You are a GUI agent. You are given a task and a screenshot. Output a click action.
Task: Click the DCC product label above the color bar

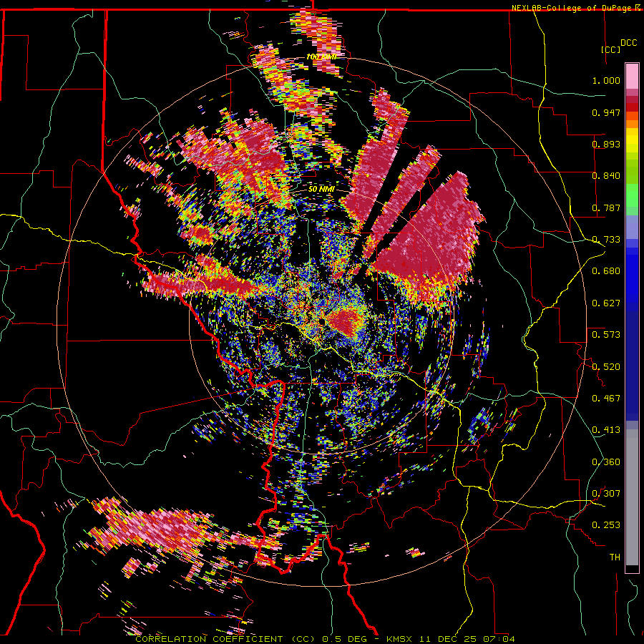tap(628, 43)
